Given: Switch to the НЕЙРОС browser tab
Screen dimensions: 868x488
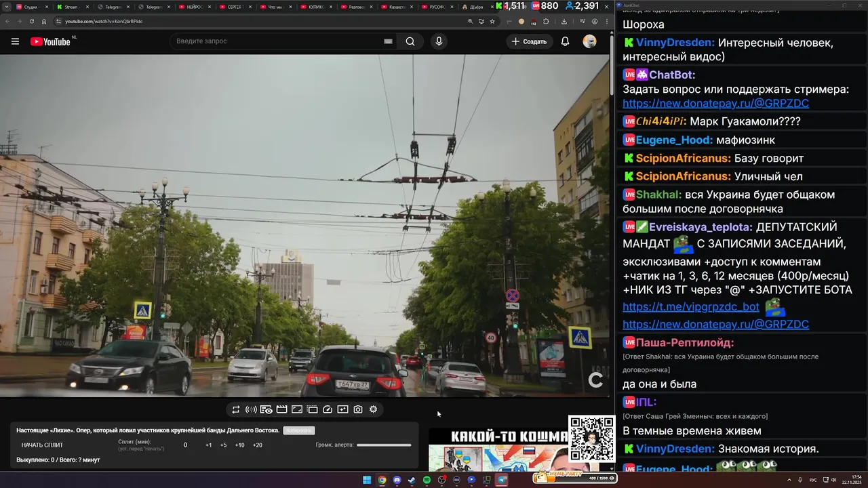Looking at the screenshot, I should pos(194,7).
